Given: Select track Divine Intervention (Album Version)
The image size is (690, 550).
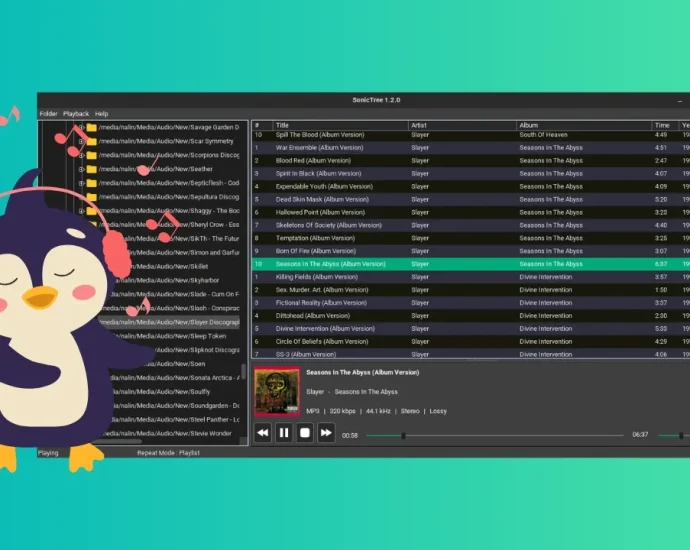Looking at the screenshot, I should 471,329.
